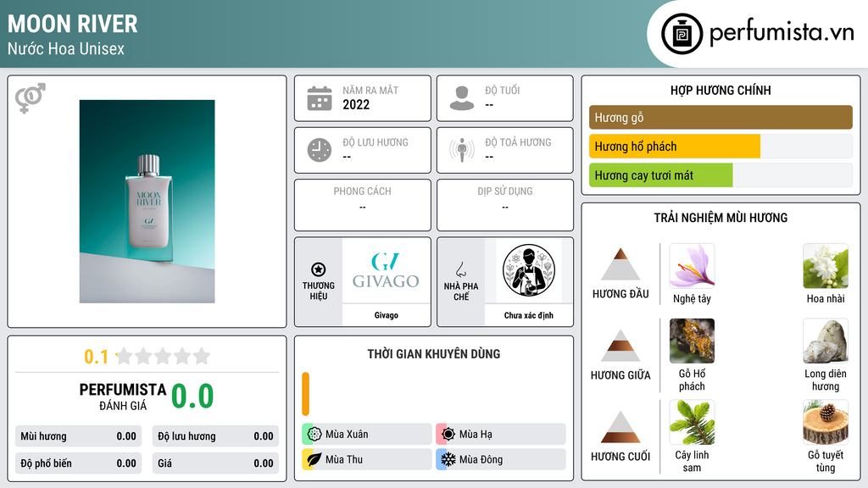Click the clock icon for Độ Lưu Hương
The width and height of the screenshot is (868, 488).
320,150
